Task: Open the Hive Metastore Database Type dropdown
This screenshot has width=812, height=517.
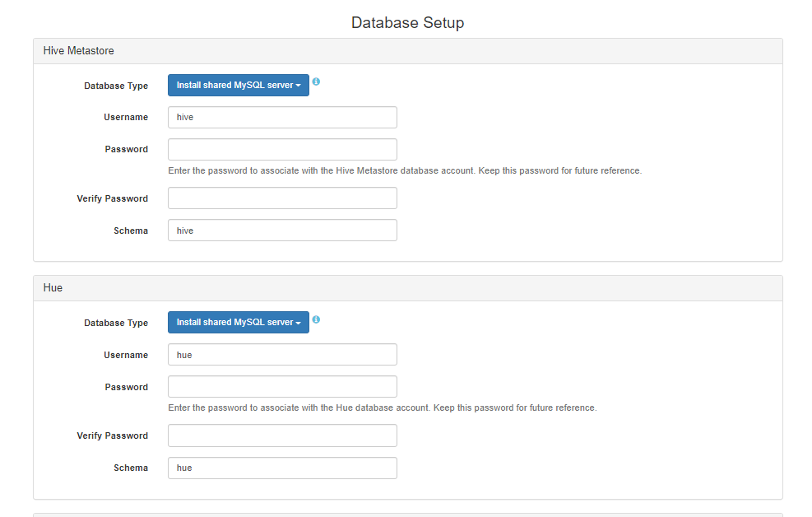Action: click(x=239, y=86)
